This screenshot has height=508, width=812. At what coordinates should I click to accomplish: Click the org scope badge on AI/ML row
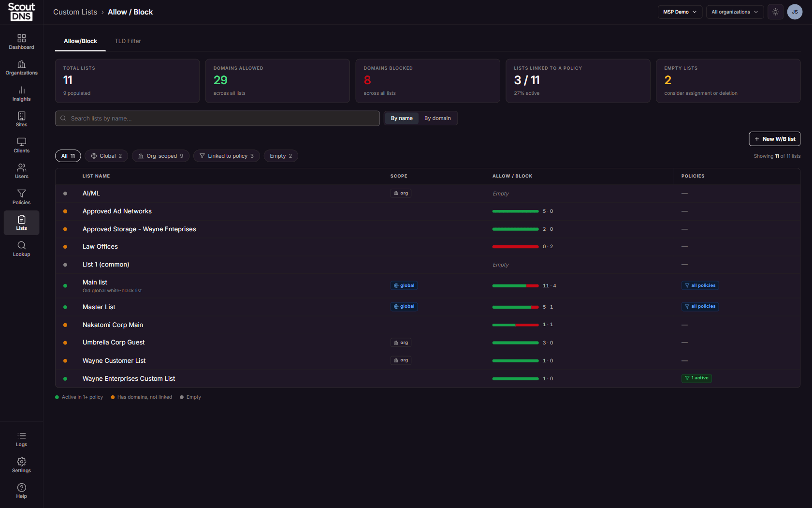[x=401, y=193]
